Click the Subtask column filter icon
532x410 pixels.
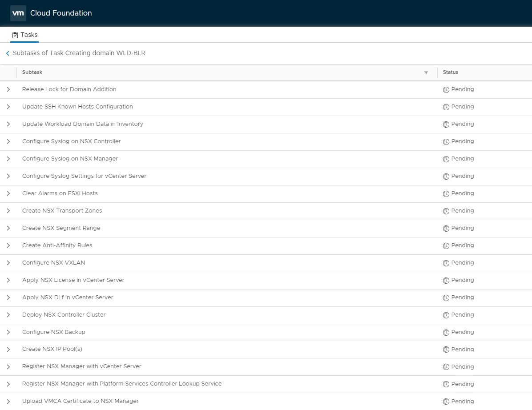pyautogui.click(x=426, y=72)
